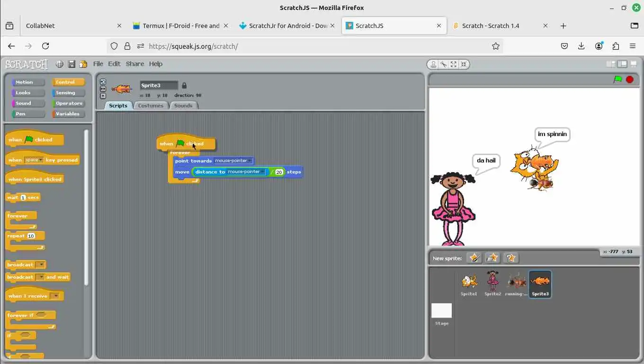This screenshot has width=644, height=364.
Task: Go back in browser history
Action: (x=11, y=46)
